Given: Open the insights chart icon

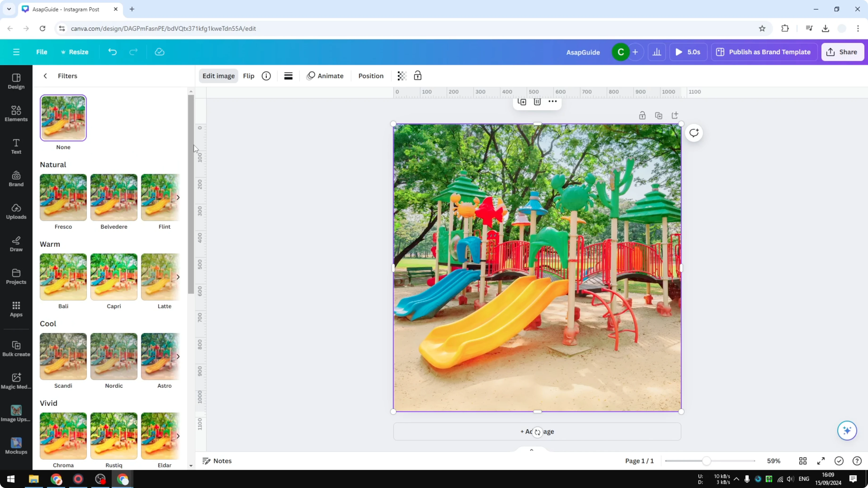Looking at the screenshot, I should click(657, 52).
